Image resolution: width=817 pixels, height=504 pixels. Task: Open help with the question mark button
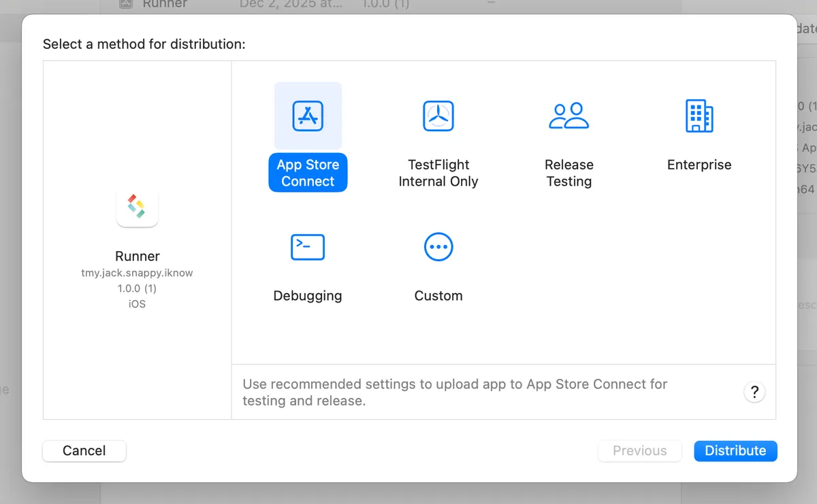point(754,392)
